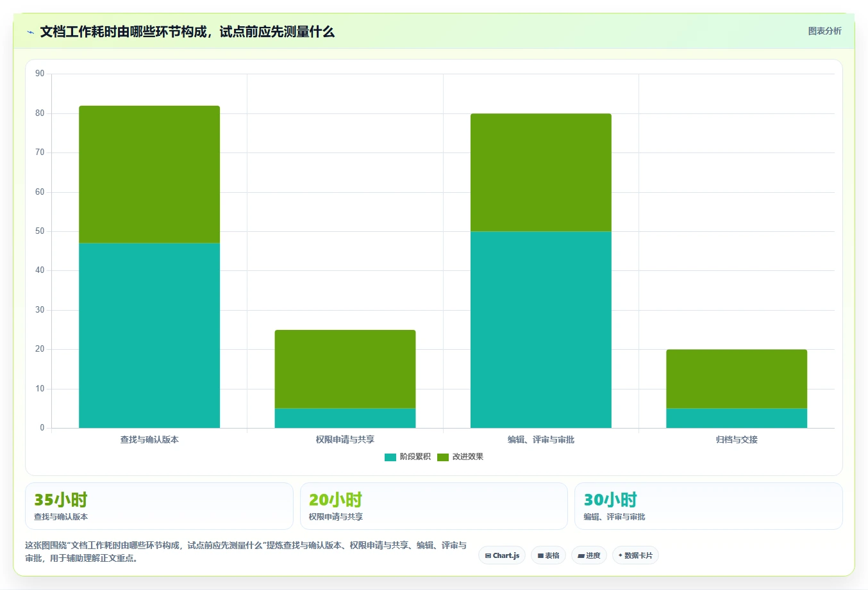The width and height of the screenshot is (868, 590).
Task: Click the 表格 tag
Action: [548, 555]
